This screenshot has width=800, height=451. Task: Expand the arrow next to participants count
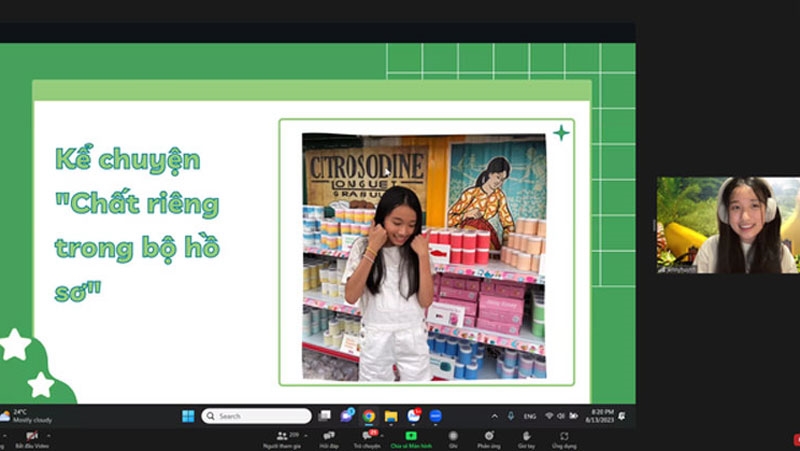pyautogui.click(x=306, y=436)
